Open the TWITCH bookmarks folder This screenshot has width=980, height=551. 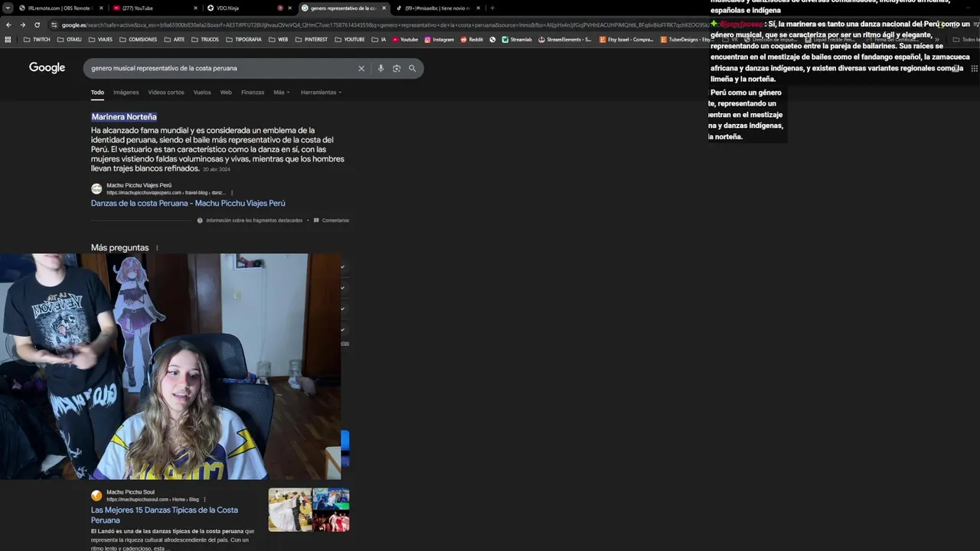(x=37, y=39)
